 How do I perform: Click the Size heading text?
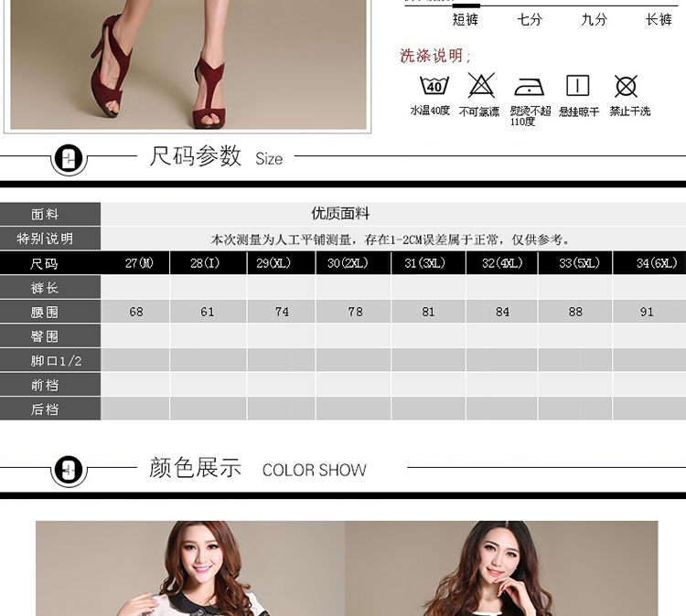point(269,159)
